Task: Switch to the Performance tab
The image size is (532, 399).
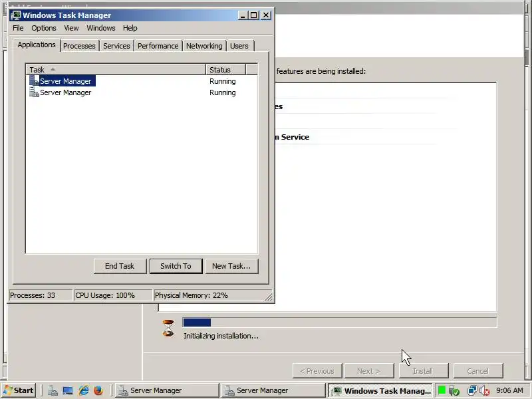Action: pyautogui.click(x=158, y=46)
